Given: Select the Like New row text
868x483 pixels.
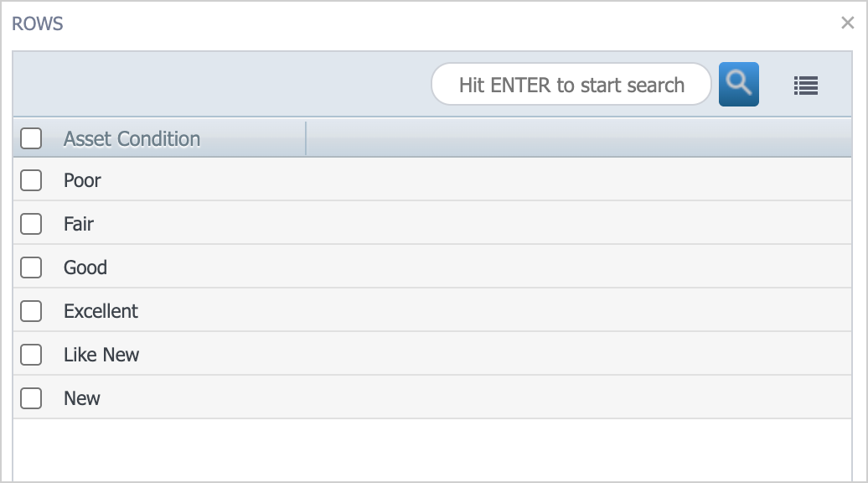Looking at the screenshot, I should pyautogui.click(x=101, y=355).
